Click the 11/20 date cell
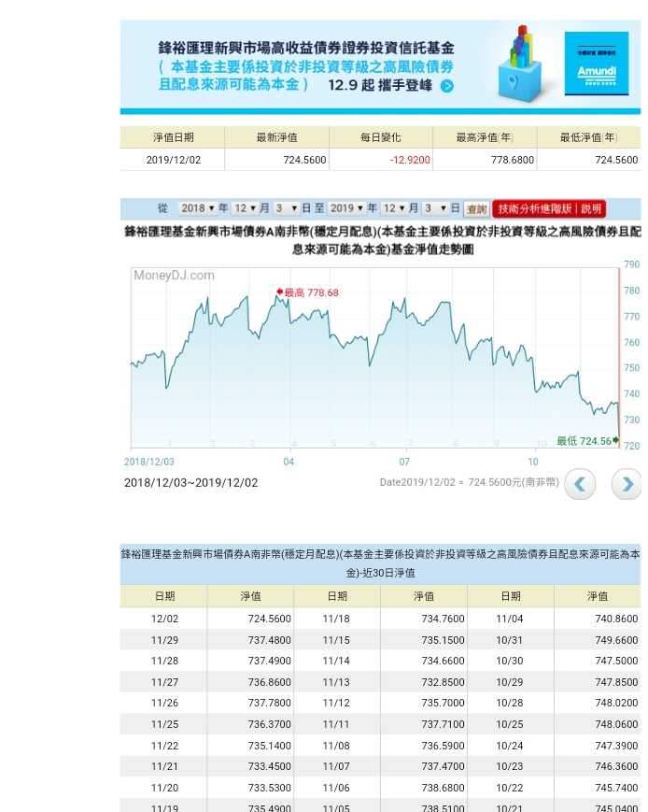 click(x=164, y=788)
